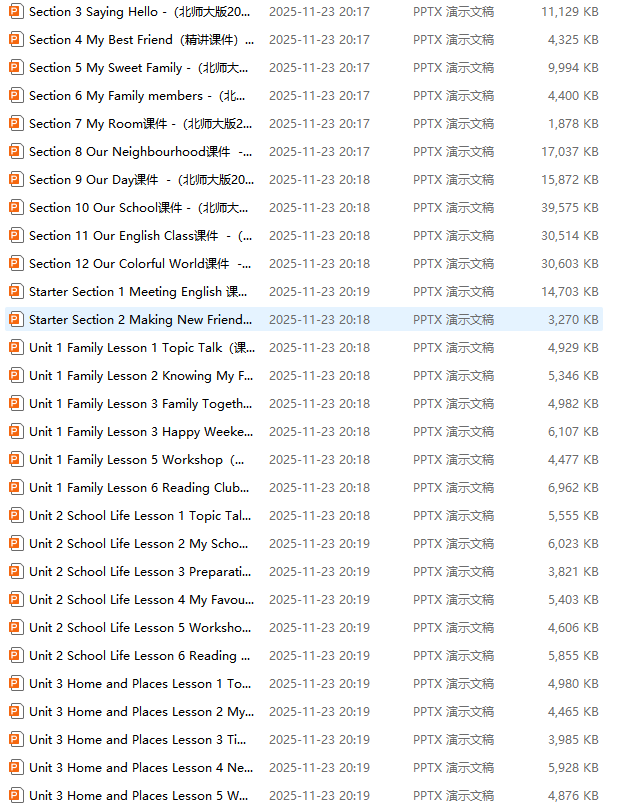Select icon of Unit 2 Lesson 4 My Favourite

[x=15, y=600]
